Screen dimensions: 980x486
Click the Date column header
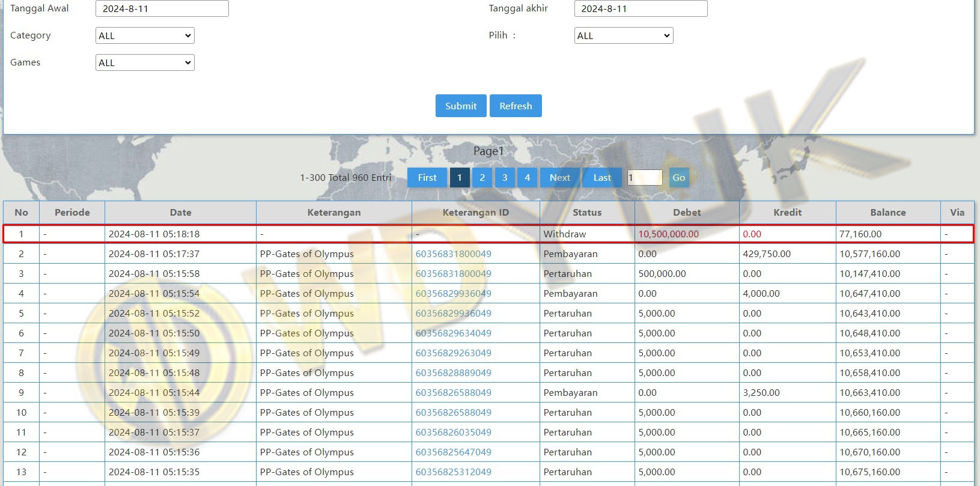180,212
